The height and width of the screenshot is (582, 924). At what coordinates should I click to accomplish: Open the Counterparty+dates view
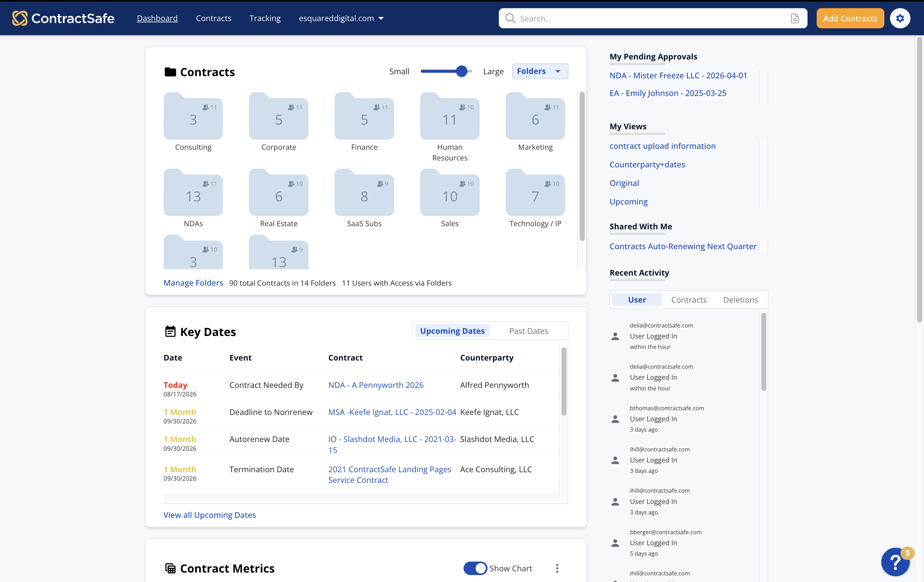pos(647,164)
